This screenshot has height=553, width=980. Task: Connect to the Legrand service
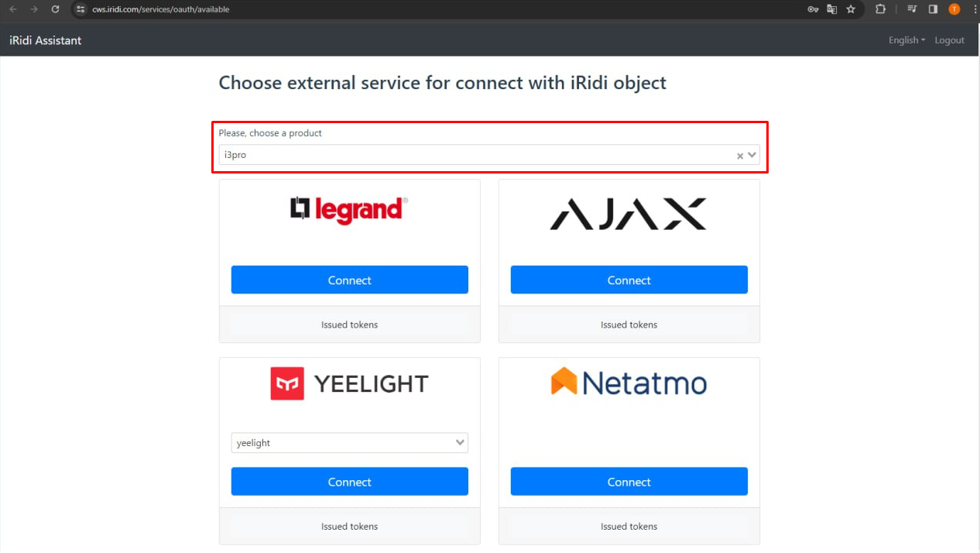349,280
